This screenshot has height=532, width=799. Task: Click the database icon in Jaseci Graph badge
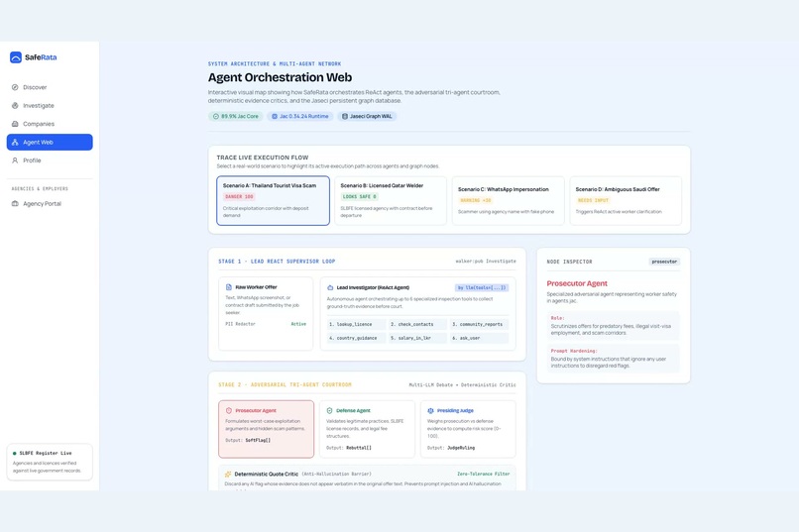pyautogui.click(x=344, y=117)
